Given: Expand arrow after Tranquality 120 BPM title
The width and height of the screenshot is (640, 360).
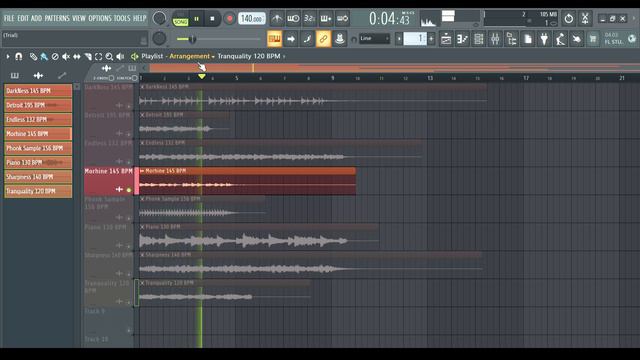Looking at the screenshot, I should [284, 56].
